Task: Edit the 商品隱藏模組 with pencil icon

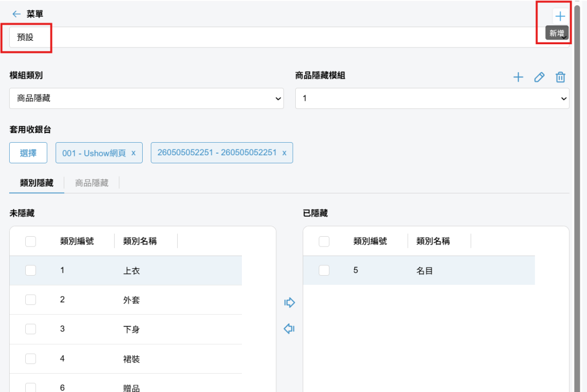Action: tap(539, 77)
